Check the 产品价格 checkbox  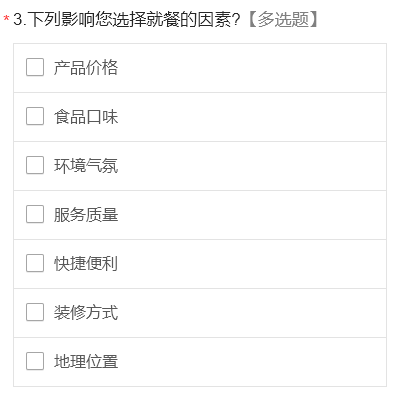35,67
